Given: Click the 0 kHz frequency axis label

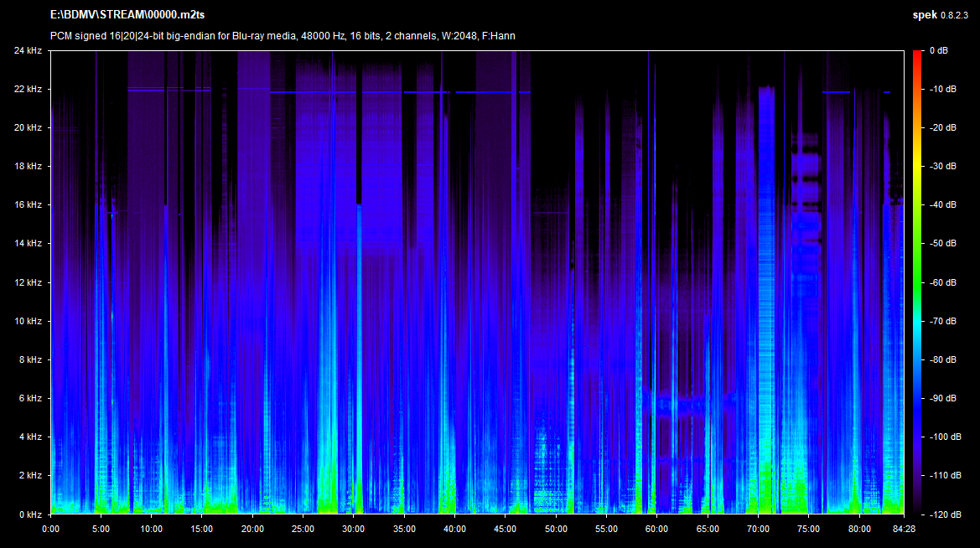Looking at the screenshot, I should point(30,514).
